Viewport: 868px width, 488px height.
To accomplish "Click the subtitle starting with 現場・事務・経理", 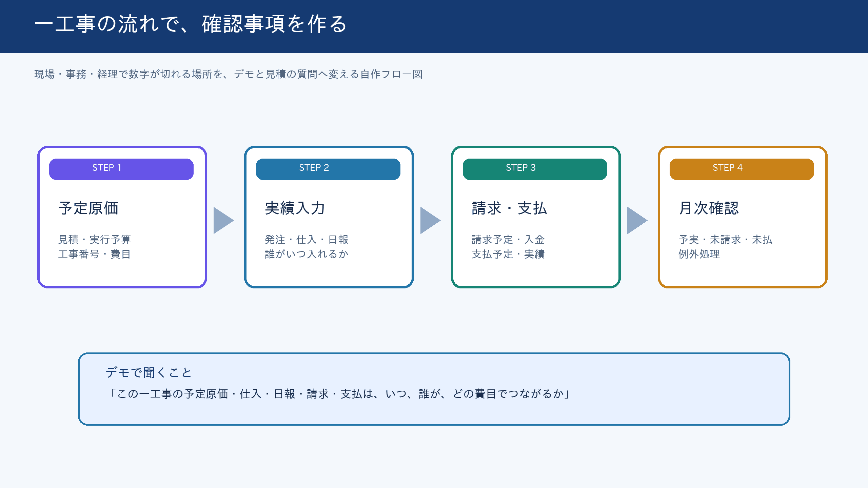I will [229, 74].
